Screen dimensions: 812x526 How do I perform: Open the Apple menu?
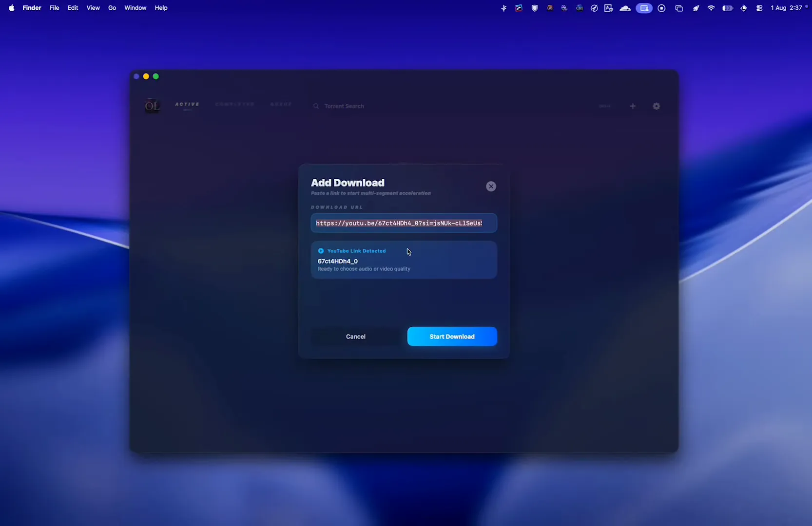pyautogui.click(x=11, y=8)
